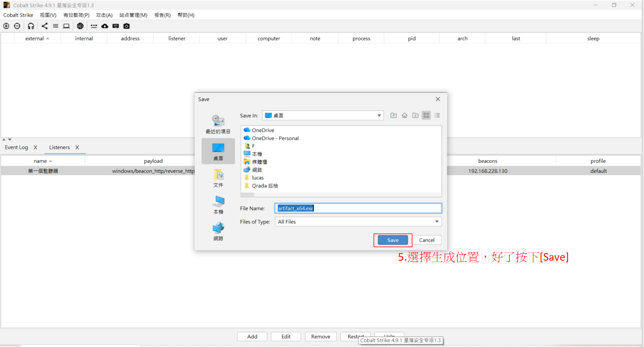Select the lucas folder

[254, 178]
